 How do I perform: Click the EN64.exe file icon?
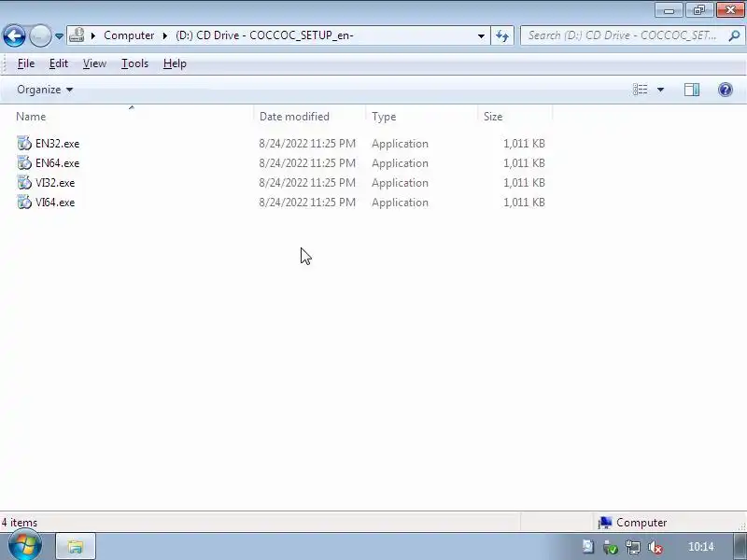coord(24,162)
